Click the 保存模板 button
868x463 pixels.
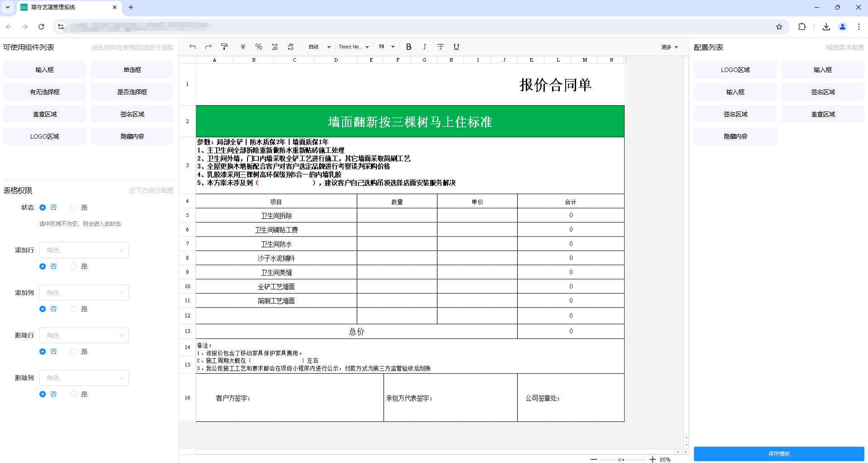(779, 453)
